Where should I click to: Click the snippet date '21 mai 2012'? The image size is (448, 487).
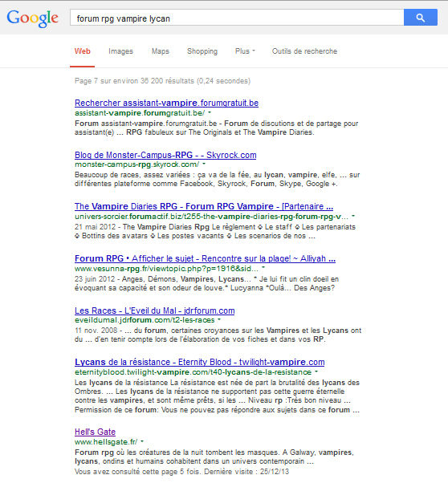click(95, 227)
